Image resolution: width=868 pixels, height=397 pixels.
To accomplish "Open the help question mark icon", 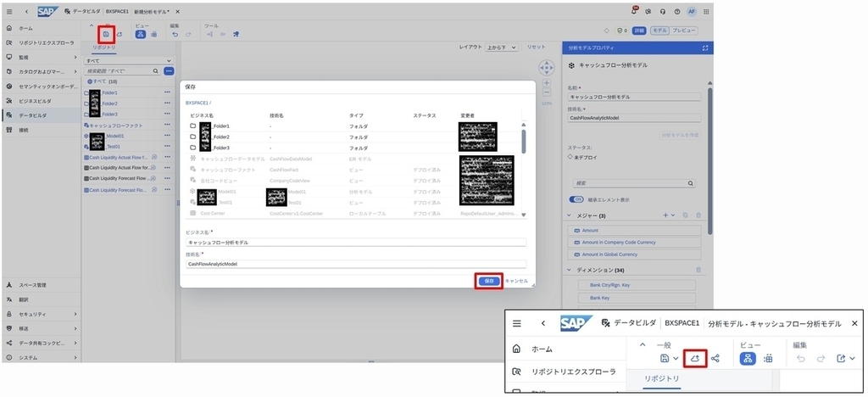I will pyautogui.click(x=677, y=12).
